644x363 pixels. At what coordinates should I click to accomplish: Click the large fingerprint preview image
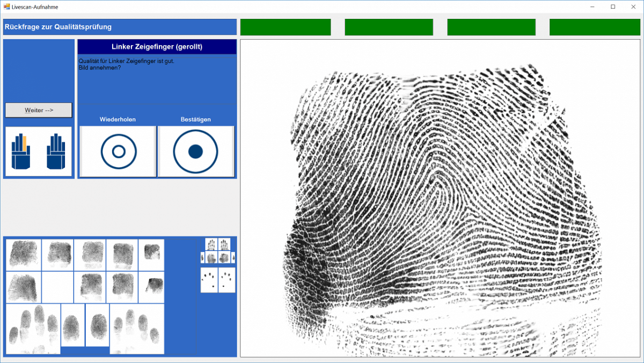click(440, 198)
